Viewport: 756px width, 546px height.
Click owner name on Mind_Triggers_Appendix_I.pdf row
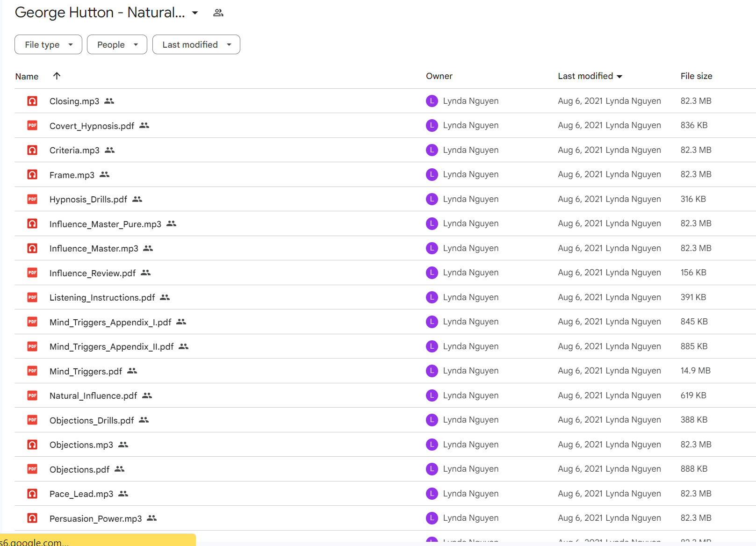click(x=471, y=322)
